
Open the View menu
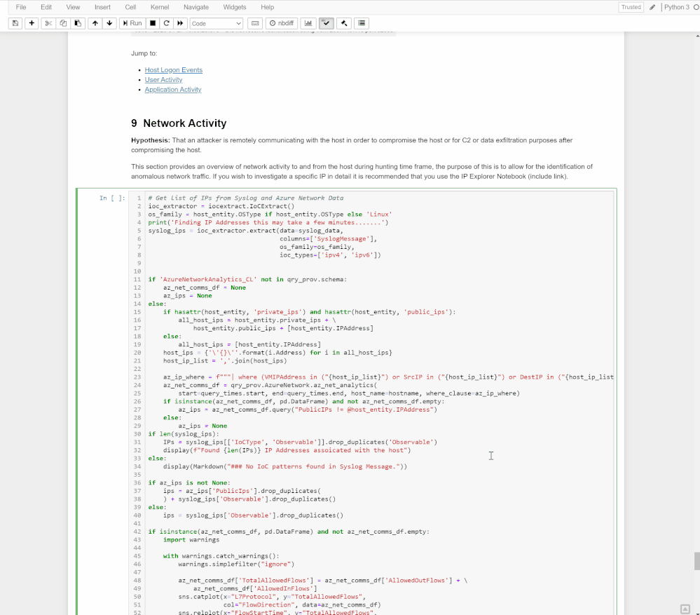pos(73,7)
